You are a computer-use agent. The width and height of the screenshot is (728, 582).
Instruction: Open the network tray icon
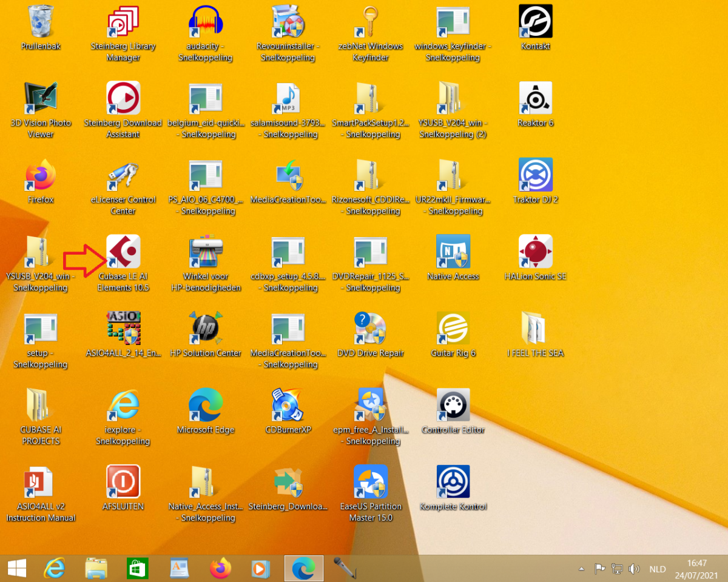pos(617,569)
